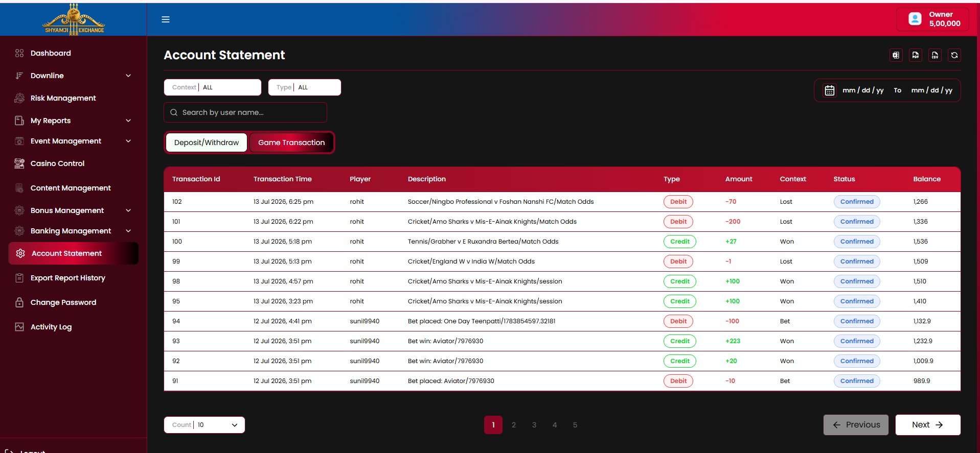
Task: Open the Type ALL dropdown
Action: click(x=305, y=87)
